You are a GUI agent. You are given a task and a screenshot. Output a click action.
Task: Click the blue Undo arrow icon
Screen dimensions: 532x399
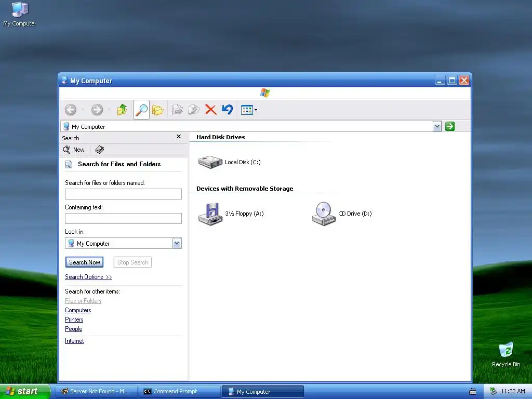point(227,109)
